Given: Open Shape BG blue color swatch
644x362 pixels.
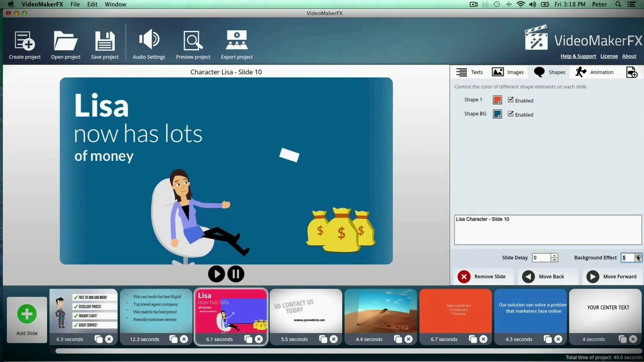Looking at the screenshot, I should tap(497, 114).
